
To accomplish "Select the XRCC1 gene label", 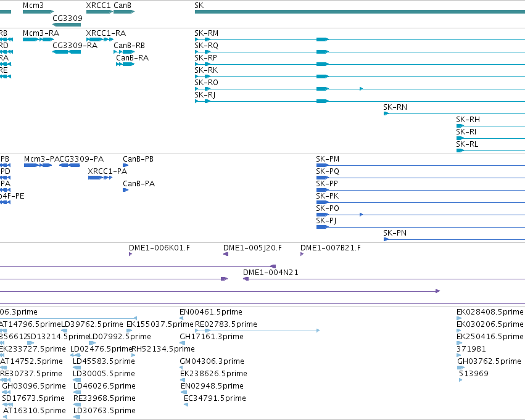I will click(x=98, y=6).
